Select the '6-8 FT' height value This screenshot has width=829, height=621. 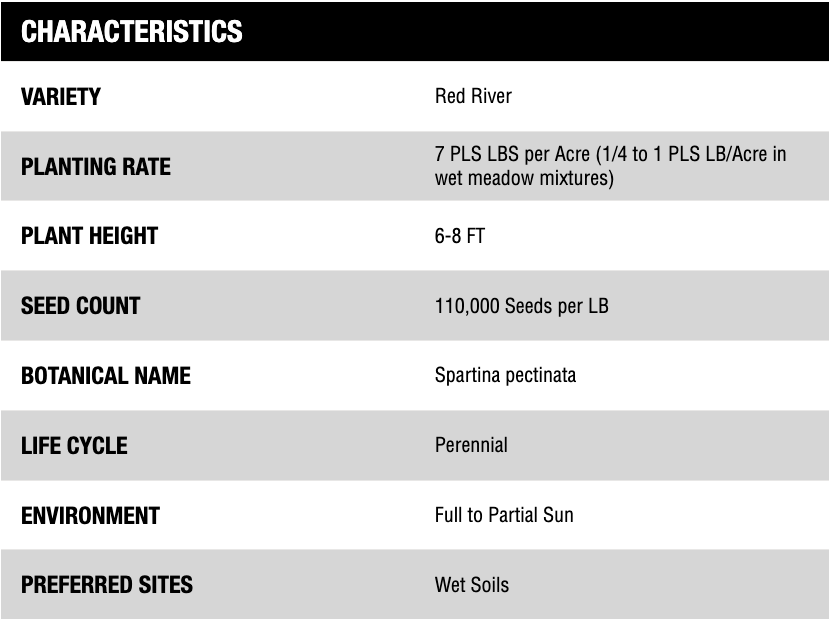pos(460,237)
